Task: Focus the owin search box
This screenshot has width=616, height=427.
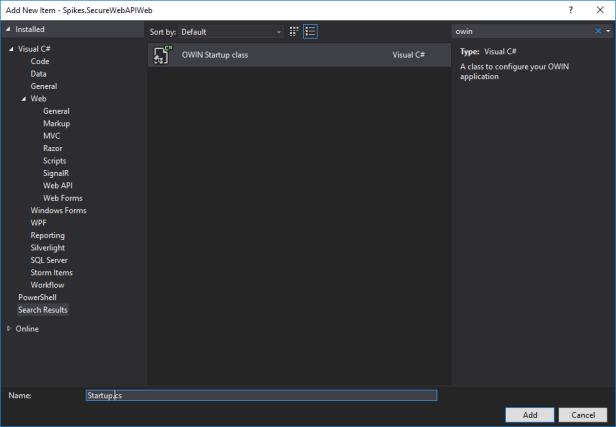Action: [522, 31]
